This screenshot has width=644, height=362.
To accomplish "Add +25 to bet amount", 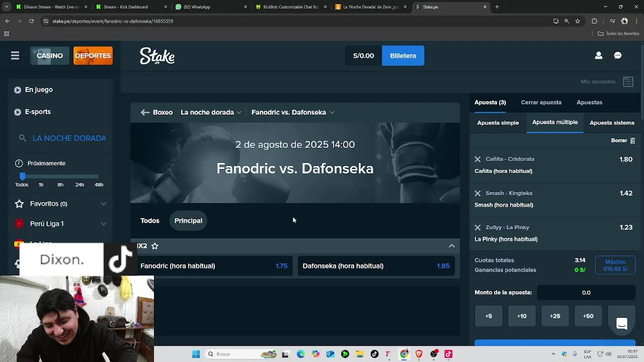I will pyautogui.click(x=555, y=316).
